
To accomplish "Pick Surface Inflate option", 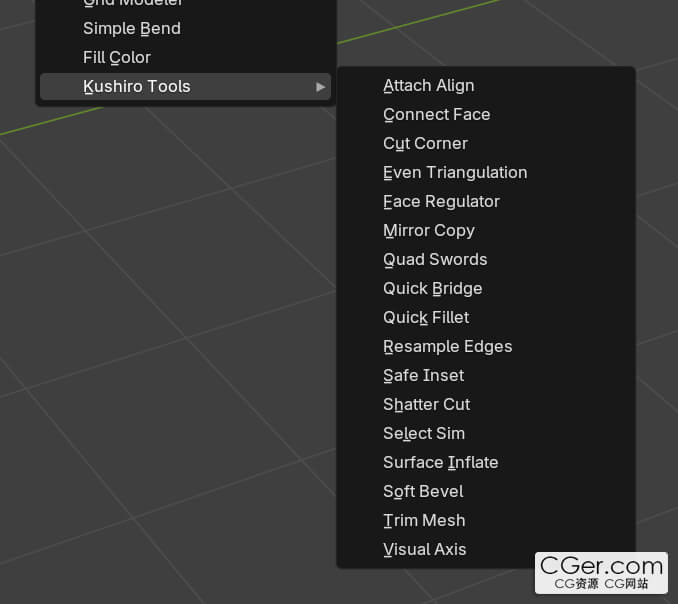I will pos(486,462).
